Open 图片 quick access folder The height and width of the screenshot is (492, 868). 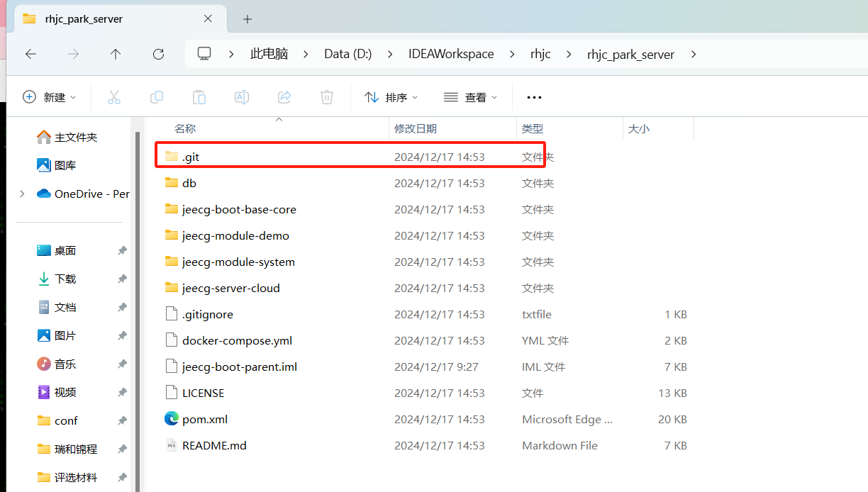point(56,335)
